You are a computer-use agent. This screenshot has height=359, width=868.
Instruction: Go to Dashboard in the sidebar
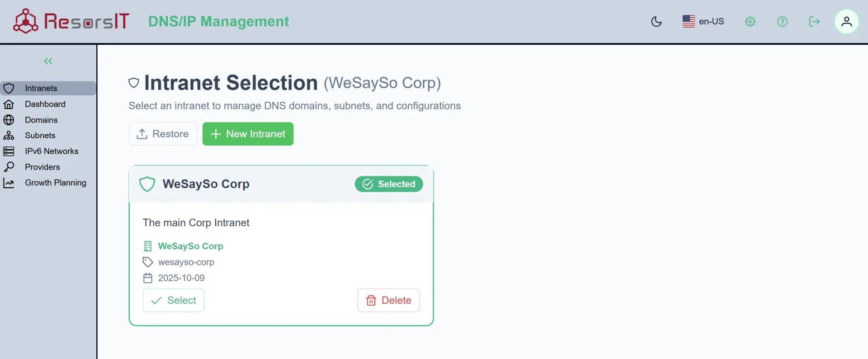pos(45,104)
